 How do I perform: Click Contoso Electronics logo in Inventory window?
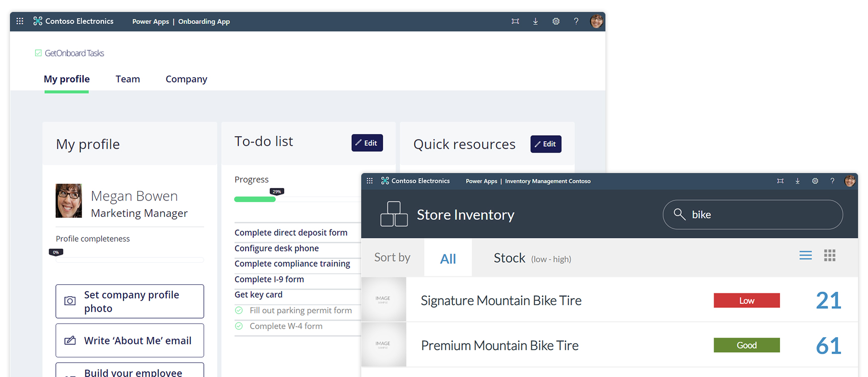[x=385, y=181]
